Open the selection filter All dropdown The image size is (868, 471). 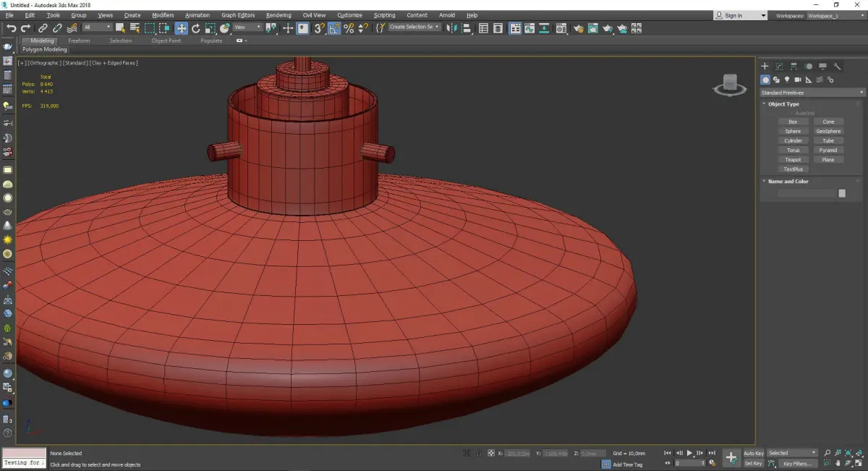coord(97,27)
